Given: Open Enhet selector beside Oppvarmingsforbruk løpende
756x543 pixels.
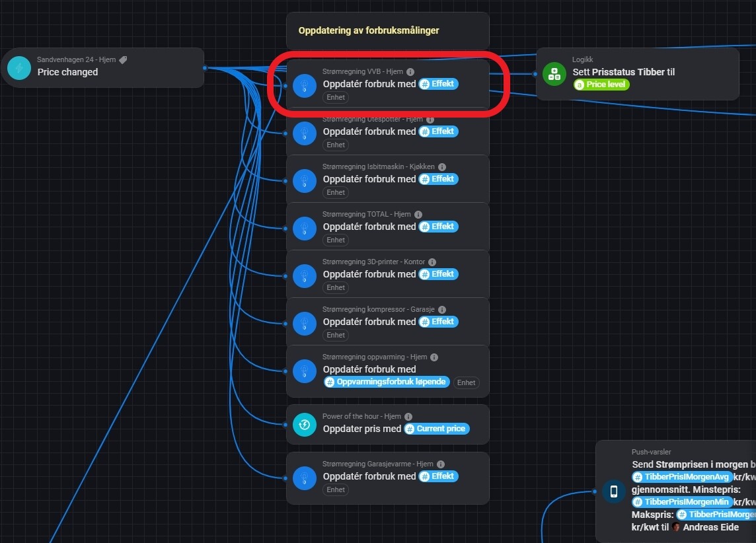Looking at the screenshot, I should tap(467, 382).
